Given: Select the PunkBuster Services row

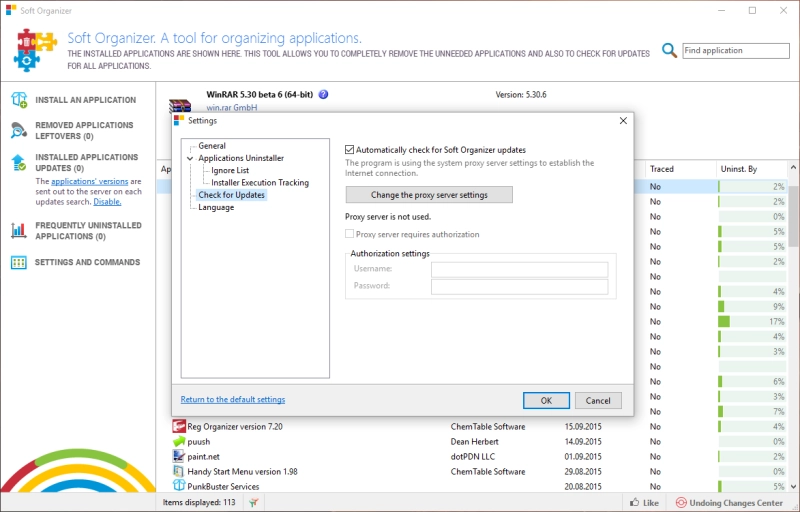Looking at the screenshot, I should point(472,486).
